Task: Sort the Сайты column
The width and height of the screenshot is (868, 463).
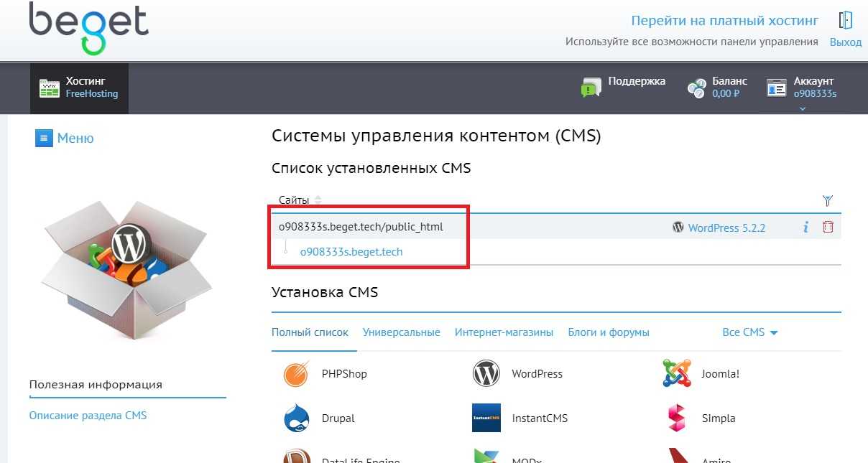Action: (x=318, y=200)
